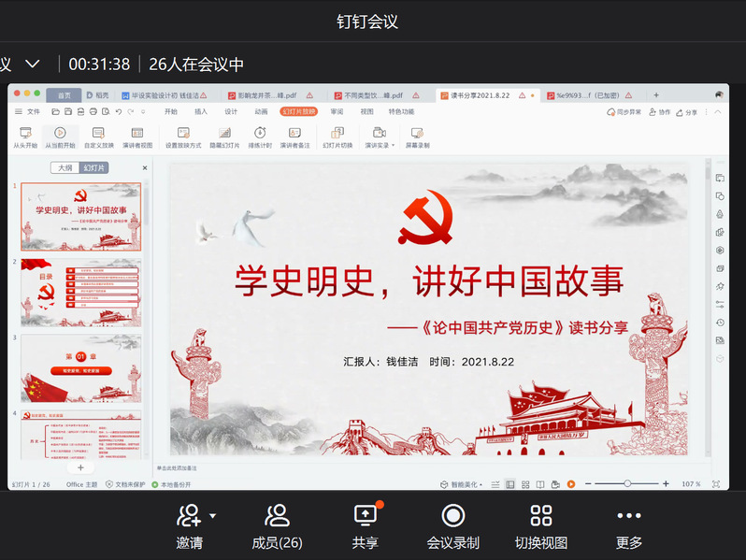Switch to 毕设实验设计初 document tab
The height and width of the screenshot is (560, 746).
tap(165, 95)
